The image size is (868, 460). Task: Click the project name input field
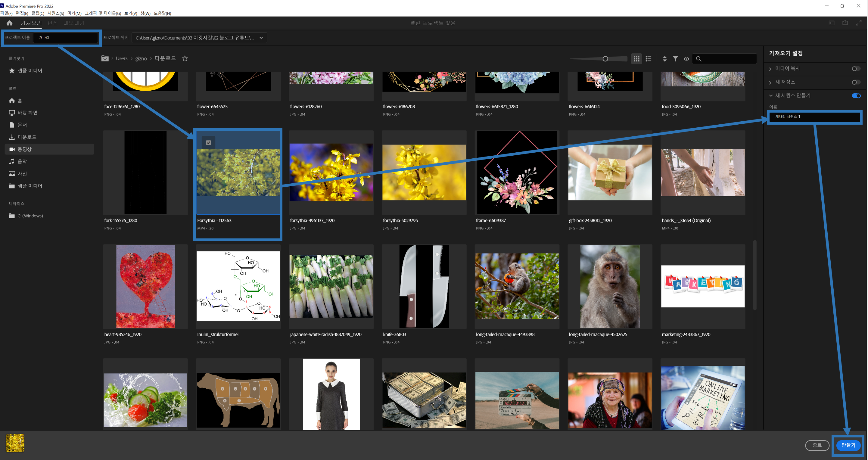click(66, 37)
